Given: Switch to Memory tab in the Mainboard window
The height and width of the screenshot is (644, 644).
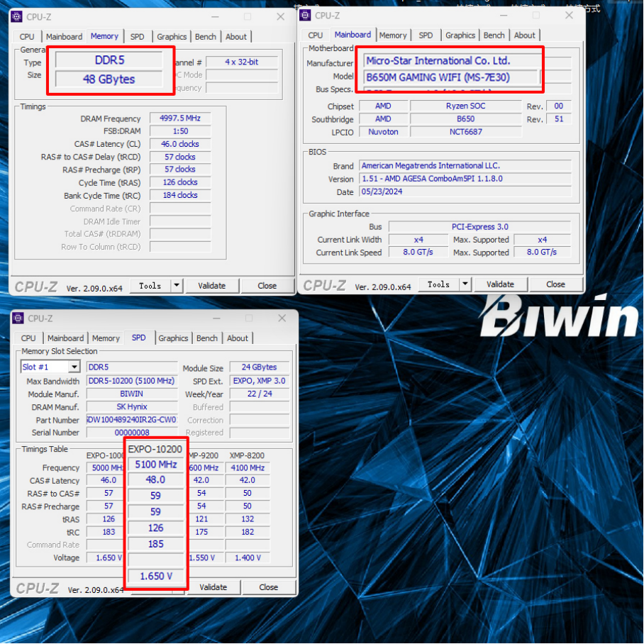Looking at the screenshot, I should 393,35.
